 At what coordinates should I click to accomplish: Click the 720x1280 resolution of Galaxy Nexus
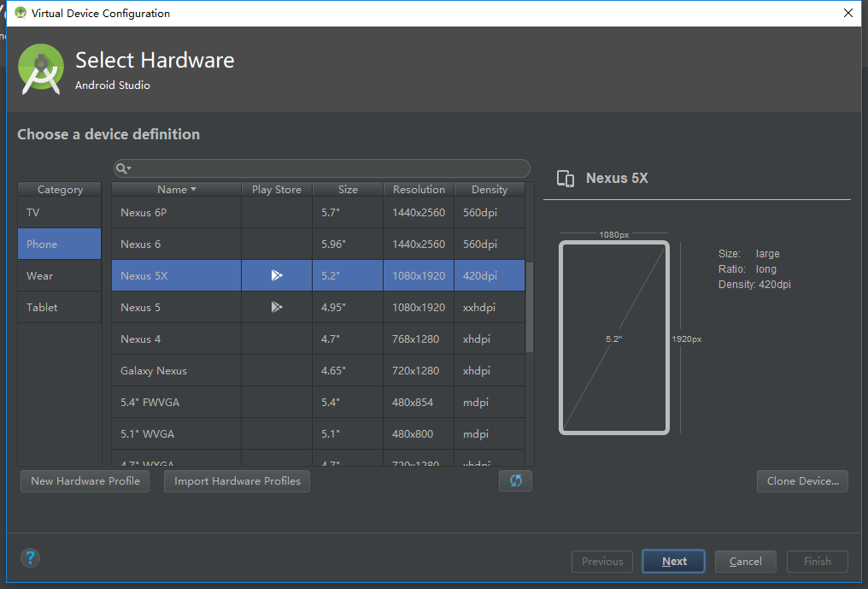[419, 370]
